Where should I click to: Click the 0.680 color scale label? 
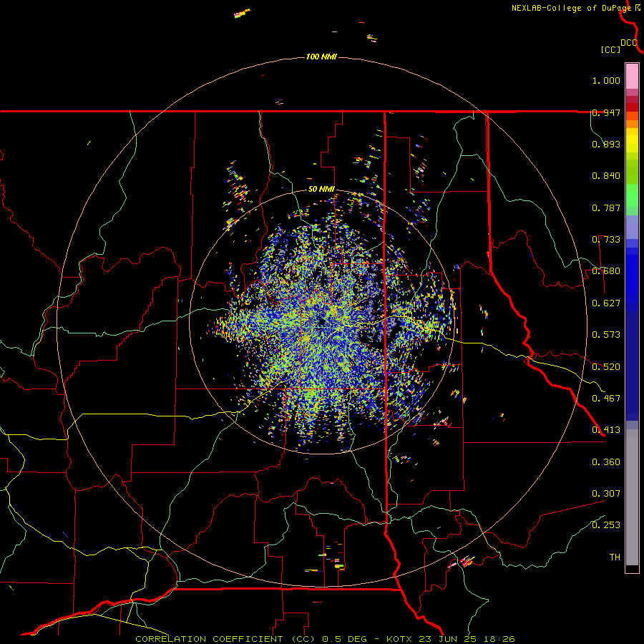point(606,271)
